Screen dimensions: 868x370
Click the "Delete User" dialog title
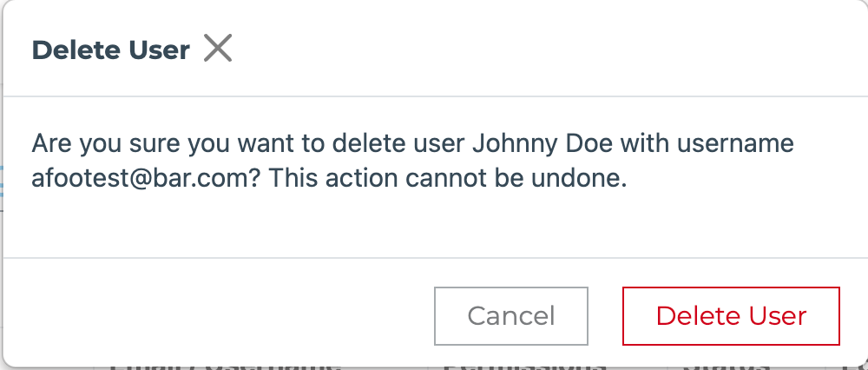pos(110,50)
